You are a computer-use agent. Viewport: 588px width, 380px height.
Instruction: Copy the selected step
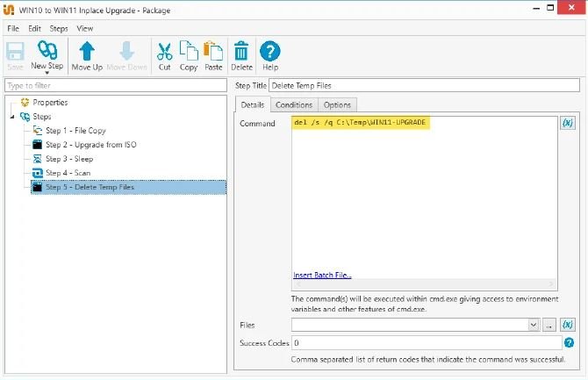189,56
